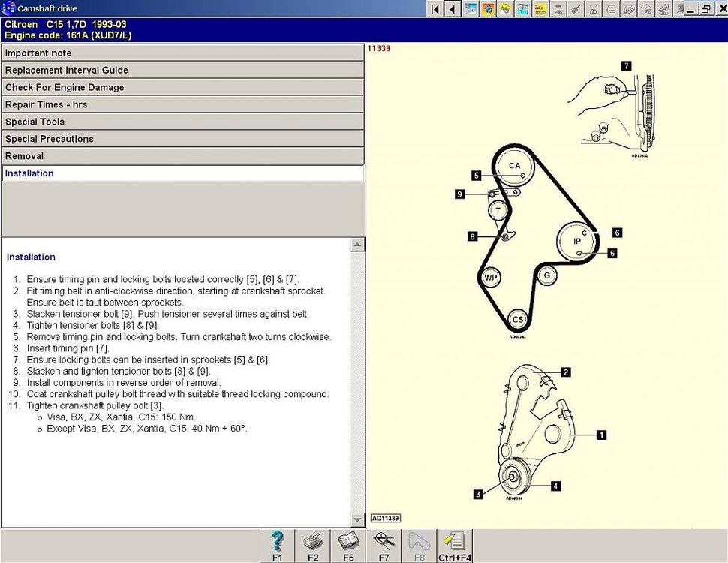Screen dimensions: 728x563
Task: Expand the Special Tools section
Action: (182, 122)
